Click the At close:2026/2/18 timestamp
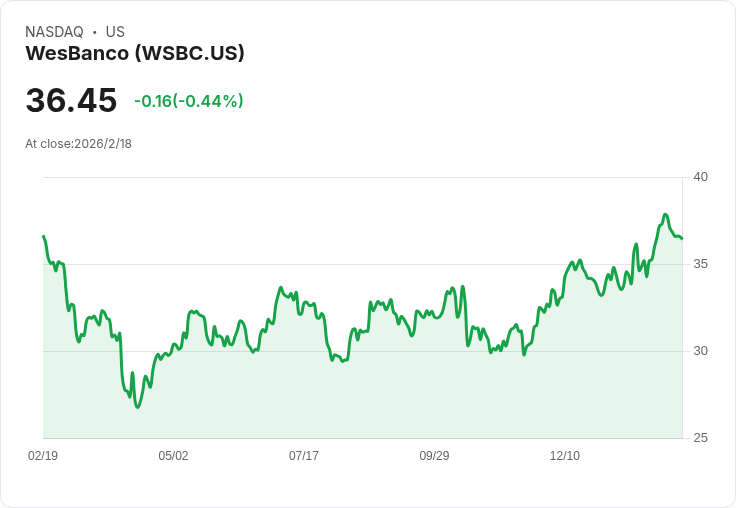This screenshot has width=736, height=508. [x=78, y=144]
